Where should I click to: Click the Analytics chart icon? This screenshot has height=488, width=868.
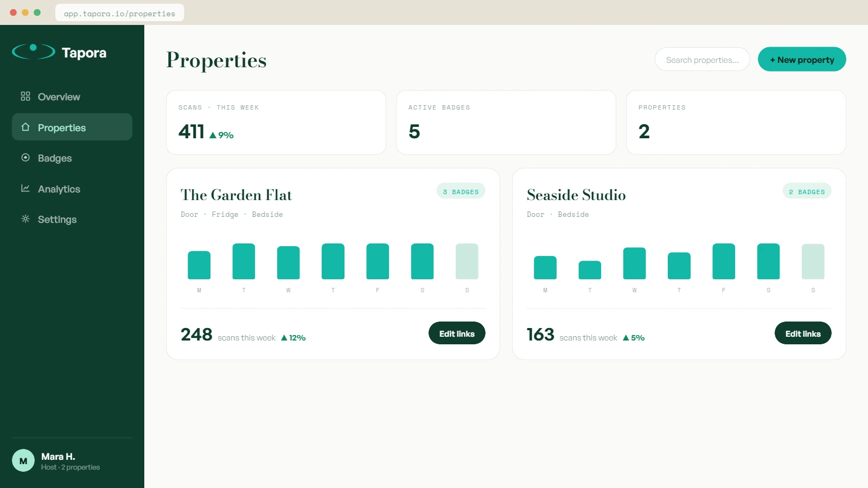pyautogui.click(x=25, y=188)
